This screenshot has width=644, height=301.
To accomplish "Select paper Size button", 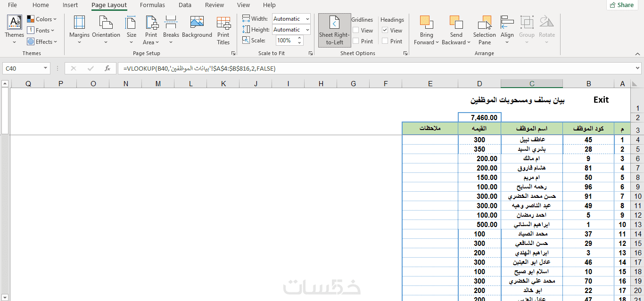I will [x=132, y=30].
